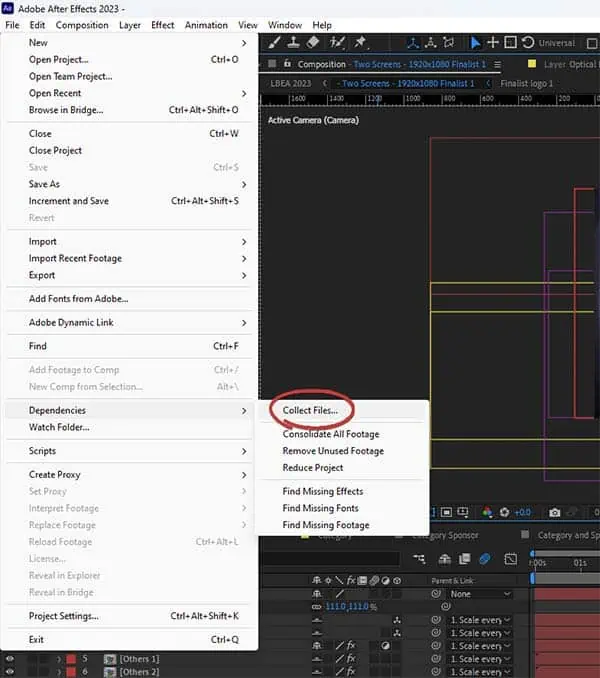The image size is (600, 678).
Task: Choose Local Axis mode icon
Action: coord(413,43)
